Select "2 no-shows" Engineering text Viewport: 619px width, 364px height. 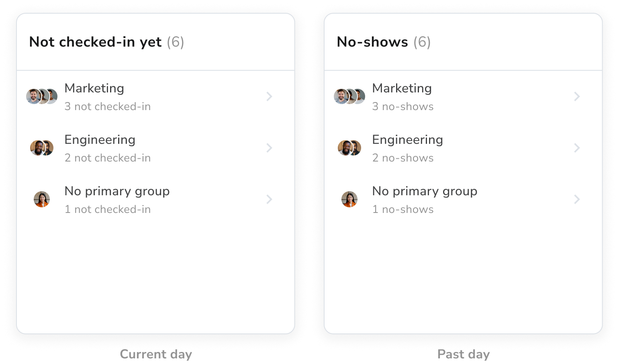tap(403, 158)
